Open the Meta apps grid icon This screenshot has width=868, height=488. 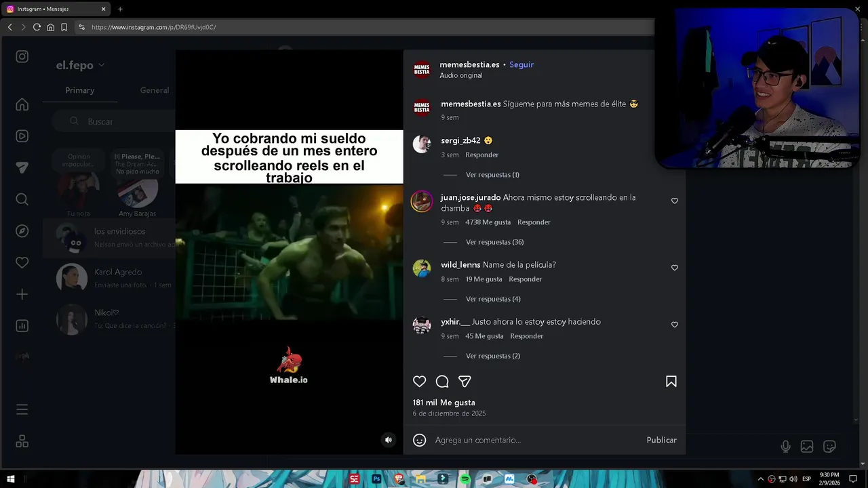pyautogui.click(x=22, y=441)
